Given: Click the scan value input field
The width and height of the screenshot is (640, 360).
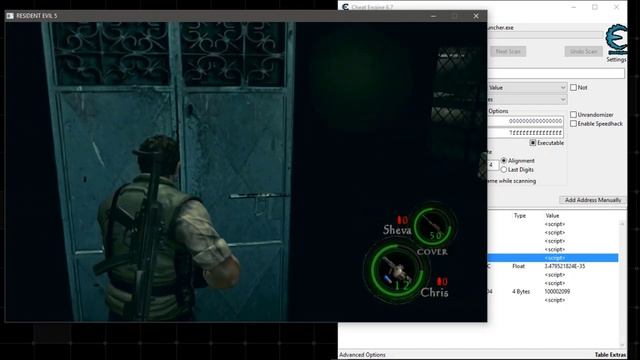Looking at the screenshot, I should click(x=556, y=73).
